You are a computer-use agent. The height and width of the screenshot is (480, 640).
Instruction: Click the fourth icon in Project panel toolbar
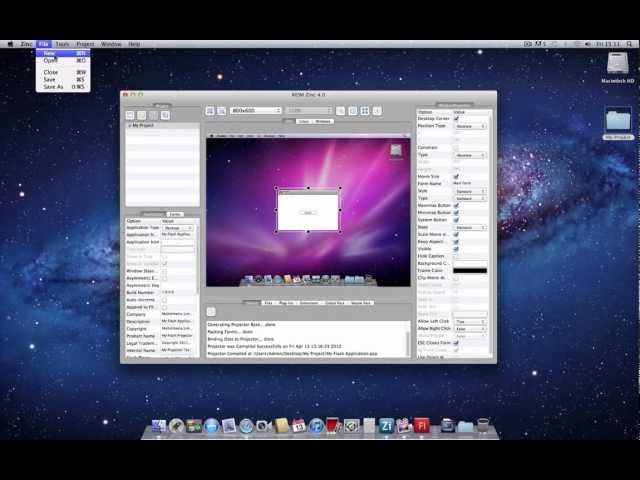165,116
